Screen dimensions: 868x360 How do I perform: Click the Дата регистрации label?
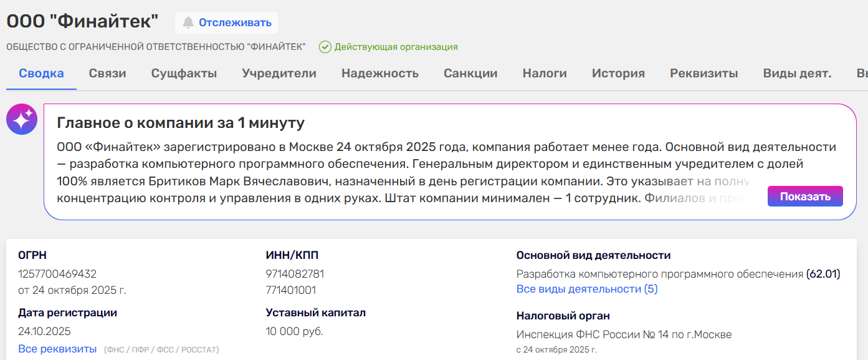coord(67,313)
